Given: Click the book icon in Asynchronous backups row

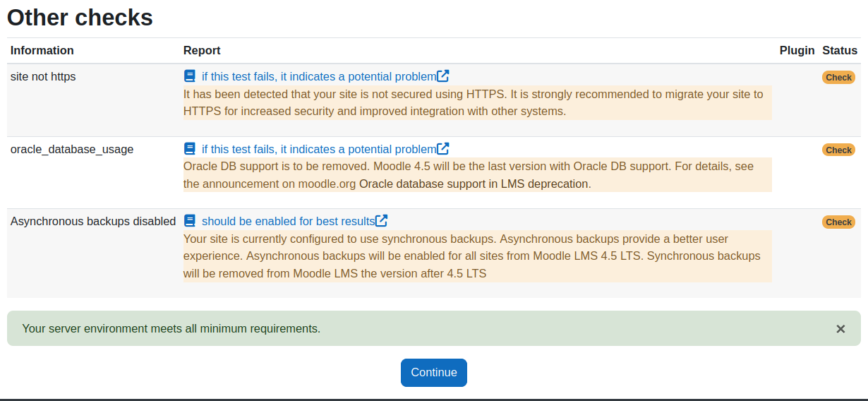Looking at the screenshot, I should [189, 221].
